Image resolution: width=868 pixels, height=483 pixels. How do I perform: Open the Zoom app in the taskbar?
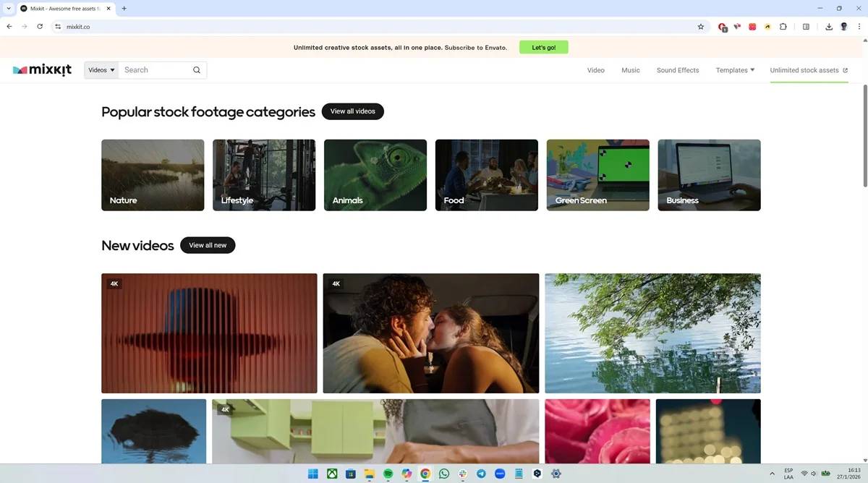[x=500, y=474]
